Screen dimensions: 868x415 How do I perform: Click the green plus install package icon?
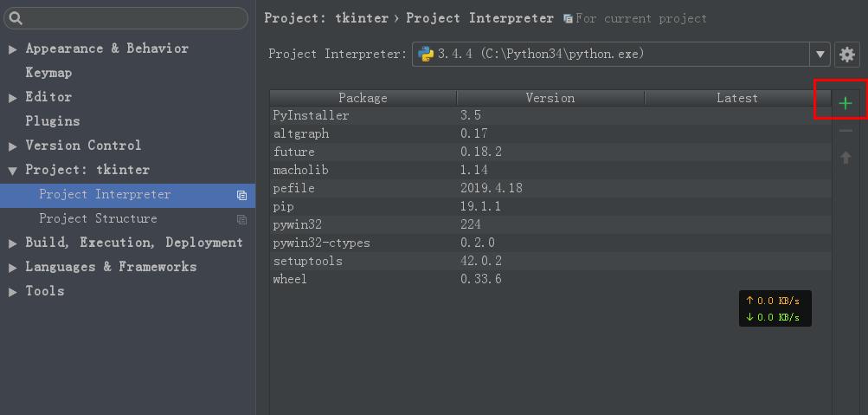pos(845,103)
